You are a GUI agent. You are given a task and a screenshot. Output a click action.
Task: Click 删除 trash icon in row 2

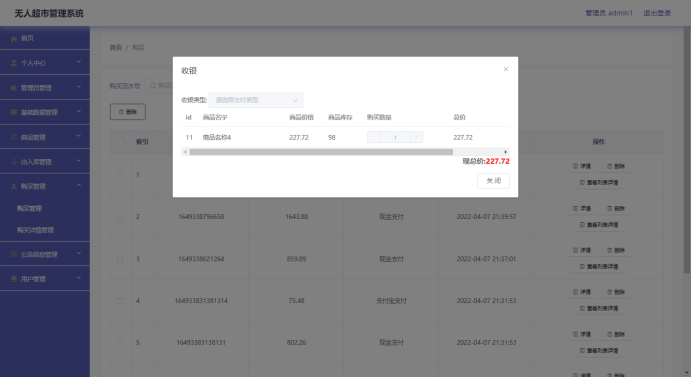pos(609,208)
